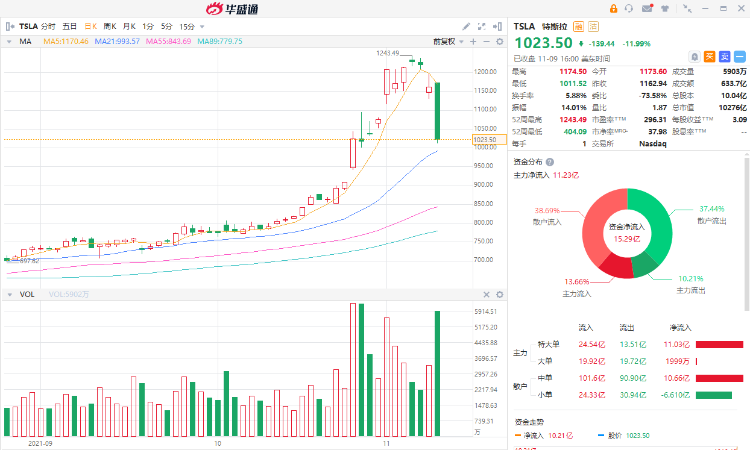Open VOL indicator settings gear
This screenshot has width=750, height=450.
click(500, 295)
